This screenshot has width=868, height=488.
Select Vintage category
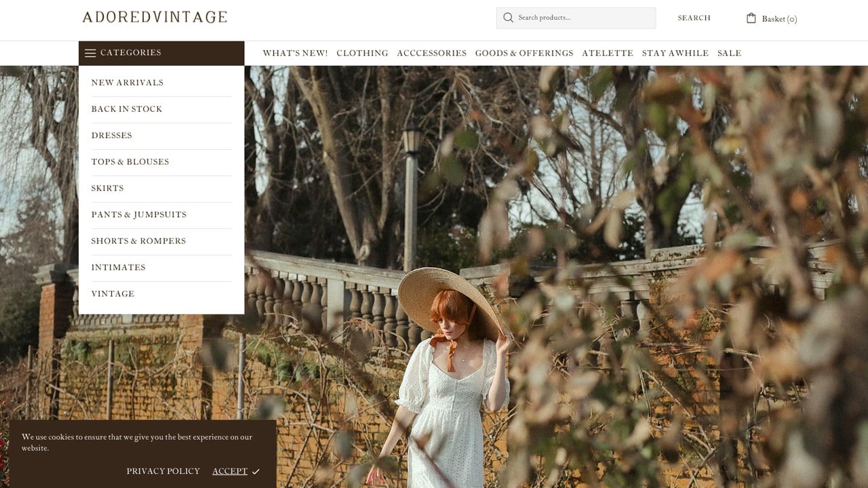pos(113,294)
